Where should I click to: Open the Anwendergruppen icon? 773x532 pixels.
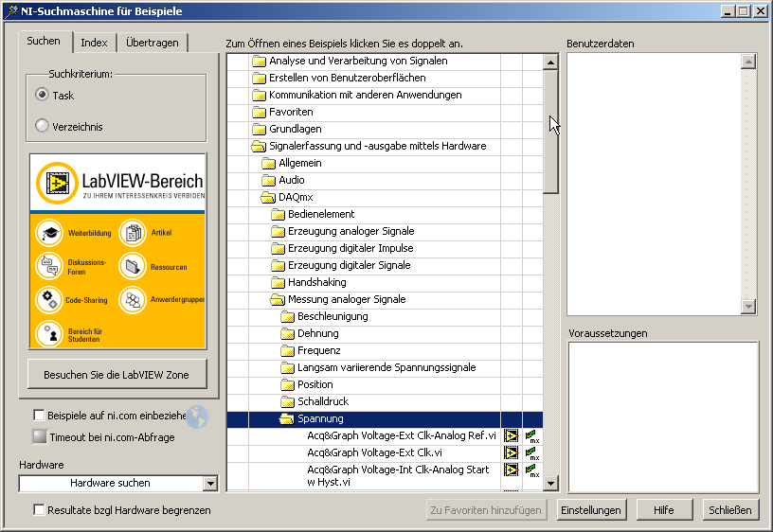click(x=132, y=299)
